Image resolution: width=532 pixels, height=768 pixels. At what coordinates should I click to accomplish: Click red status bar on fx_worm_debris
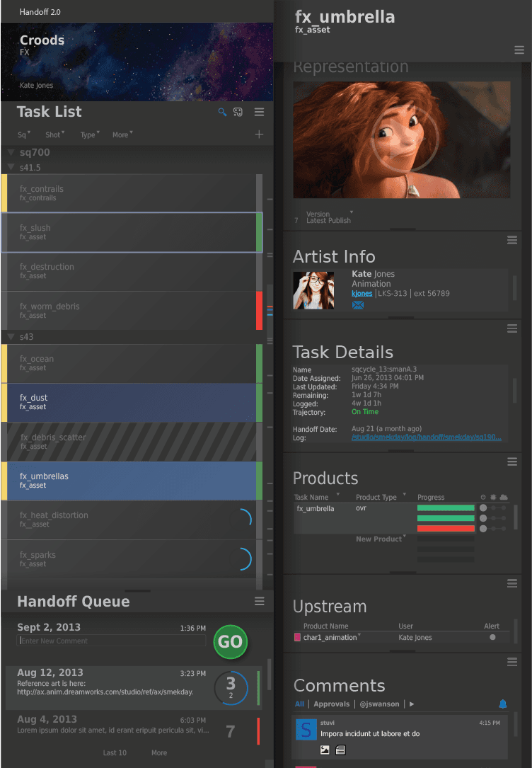click(260, 311)
